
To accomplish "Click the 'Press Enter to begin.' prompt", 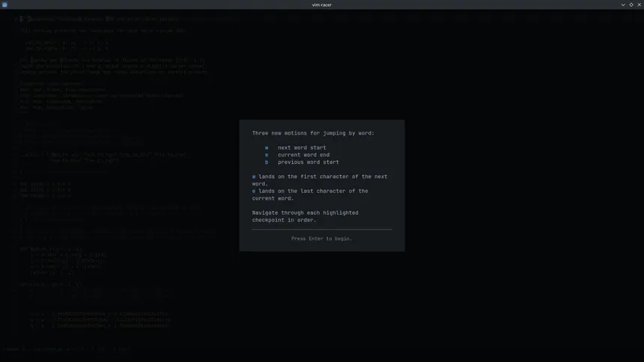I will tap(321, 239).
